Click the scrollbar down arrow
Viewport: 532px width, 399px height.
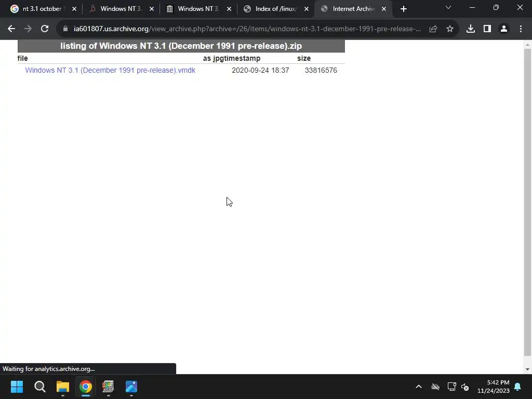[x=528, y=369]
